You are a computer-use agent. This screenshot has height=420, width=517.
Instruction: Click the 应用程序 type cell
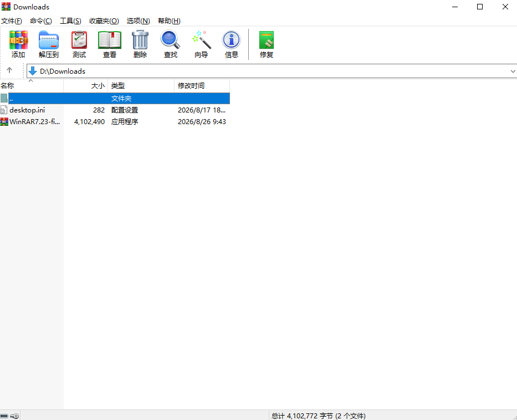125,122
